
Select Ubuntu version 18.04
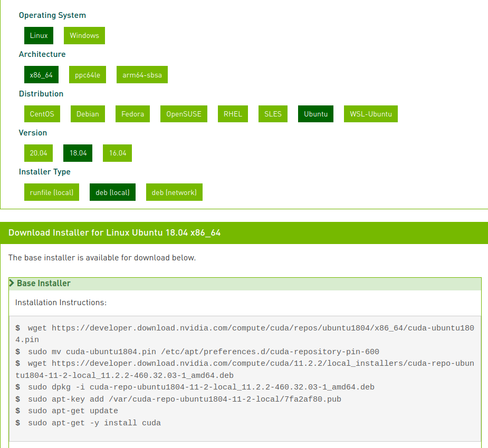coord(78,153)
